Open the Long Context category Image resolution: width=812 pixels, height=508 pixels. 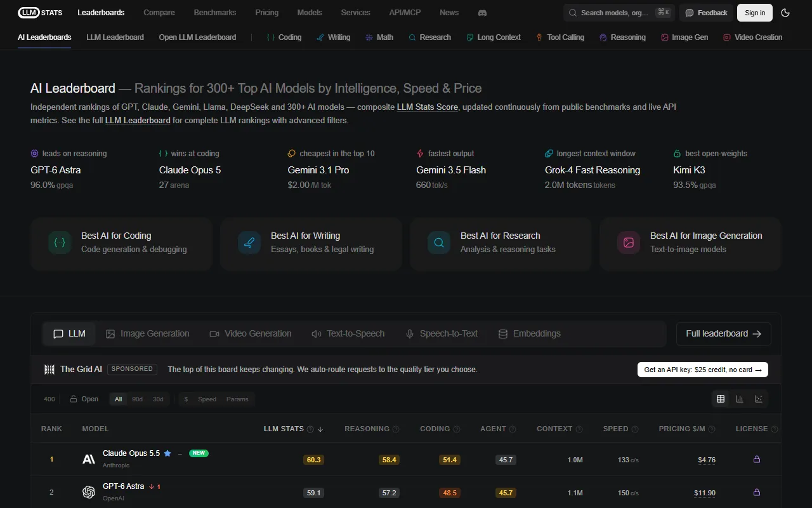[494, 37]
